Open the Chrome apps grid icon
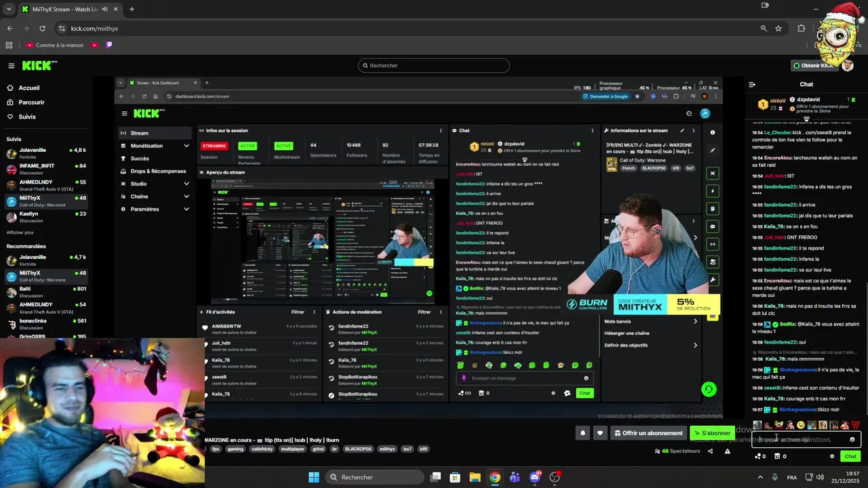Image resolution: width=868 pixels, height=488 pixels. coord(9,45)
